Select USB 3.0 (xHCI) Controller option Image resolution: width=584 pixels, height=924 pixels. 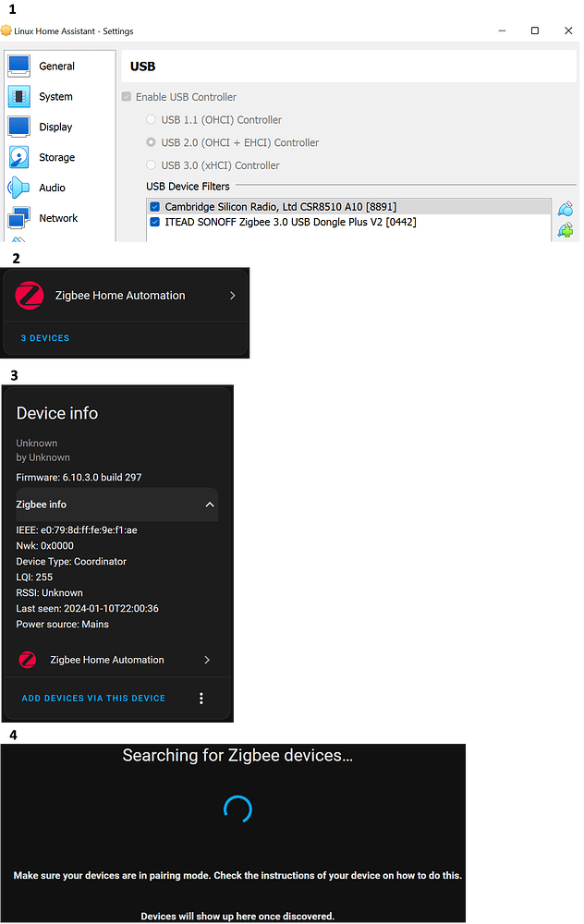tap(151, 165)
